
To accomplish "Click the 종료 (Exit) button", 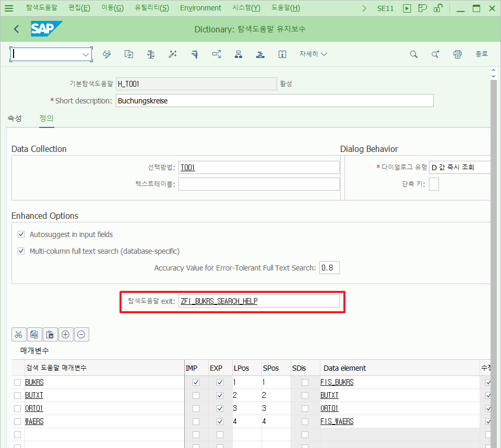I will 482,54.
